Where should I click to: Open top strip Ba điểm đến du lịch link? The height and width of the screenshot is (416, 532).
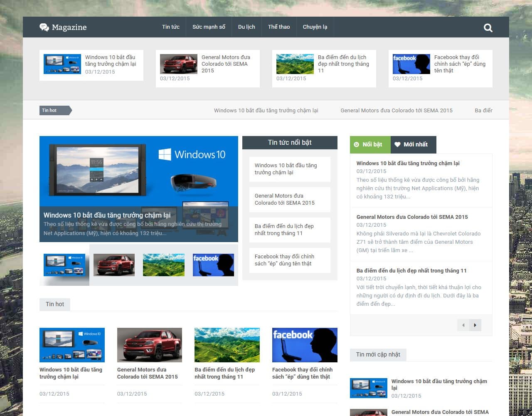pyautogui.click(x=343, y=64)
